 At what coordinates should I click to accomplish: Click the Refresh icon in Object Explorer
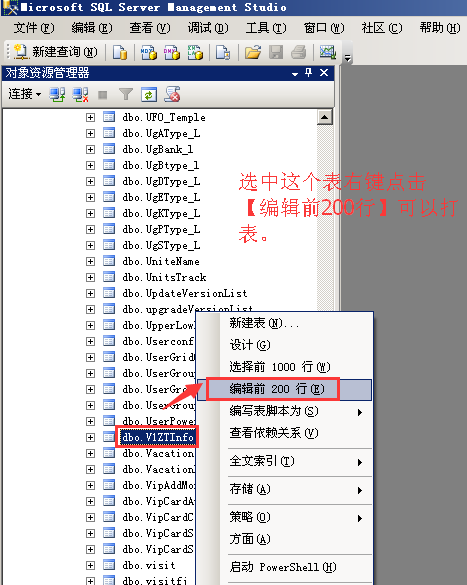(x=149, y=95)
